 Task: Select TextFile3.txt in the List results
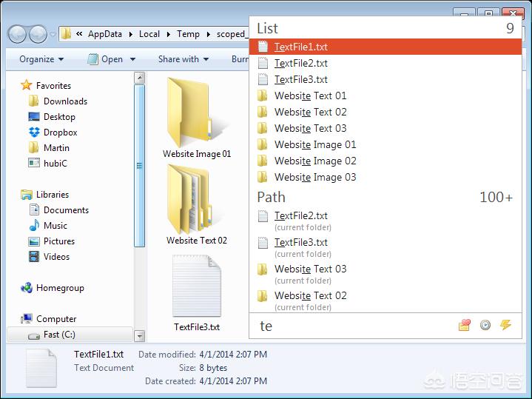[385, 79]
